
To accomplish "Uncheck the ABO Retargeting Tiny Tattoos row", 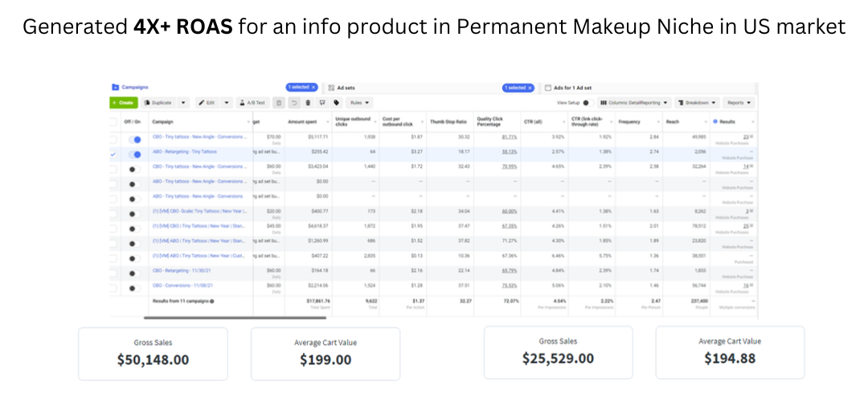I will 113,154.
